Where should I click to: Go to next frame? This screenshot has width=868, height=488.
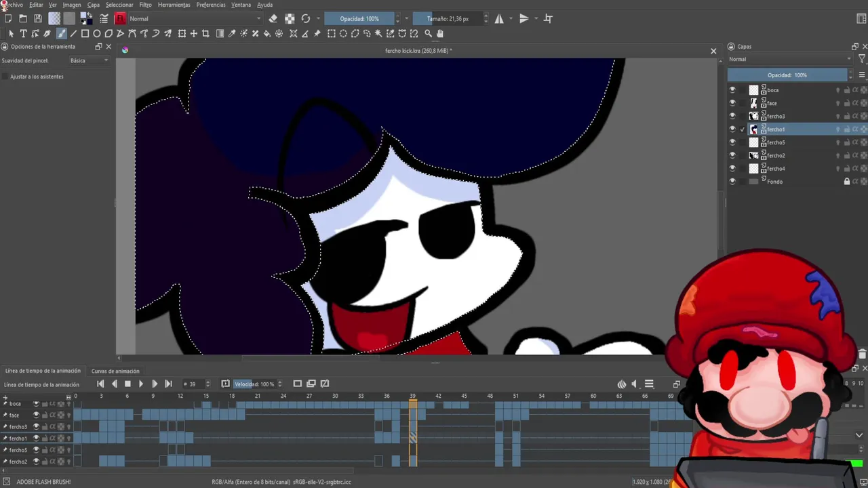tap(155, 384)
